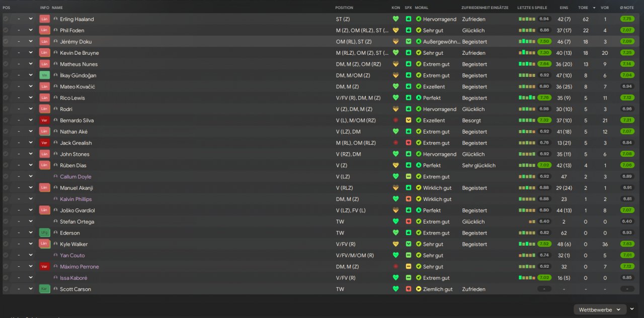Click Jérémy Doku's last five games form bars

[x=527, y=42]
